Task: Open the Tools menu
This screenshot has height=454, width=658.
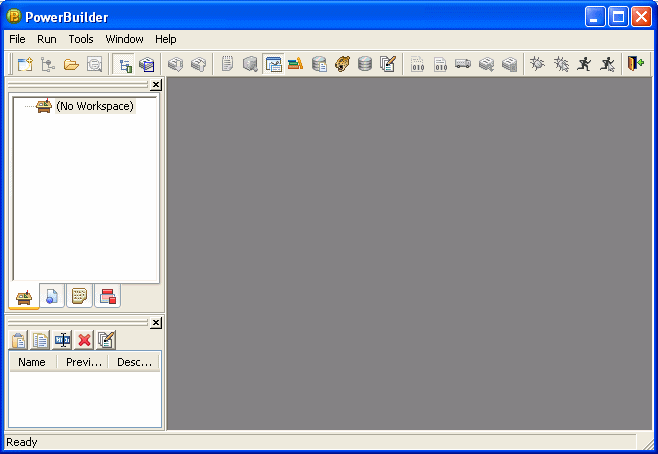Action: [81, 39]
